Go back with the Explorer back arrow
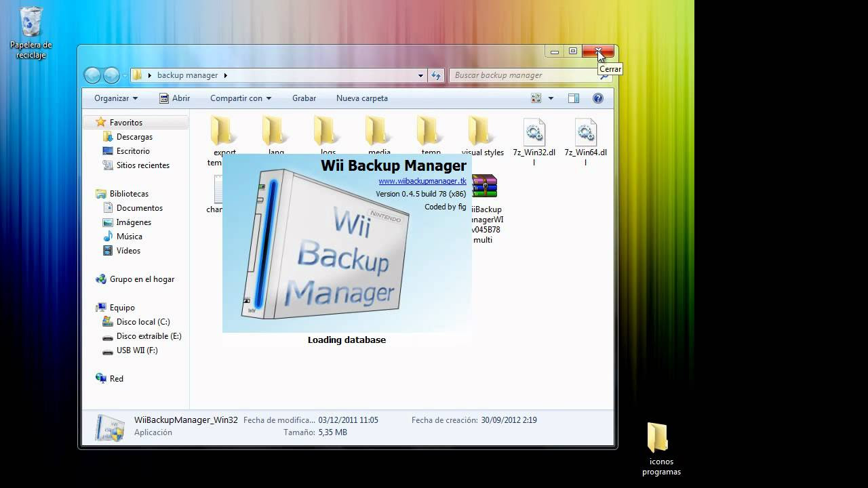Screen dimensions: 868x488 coord(93,75)
